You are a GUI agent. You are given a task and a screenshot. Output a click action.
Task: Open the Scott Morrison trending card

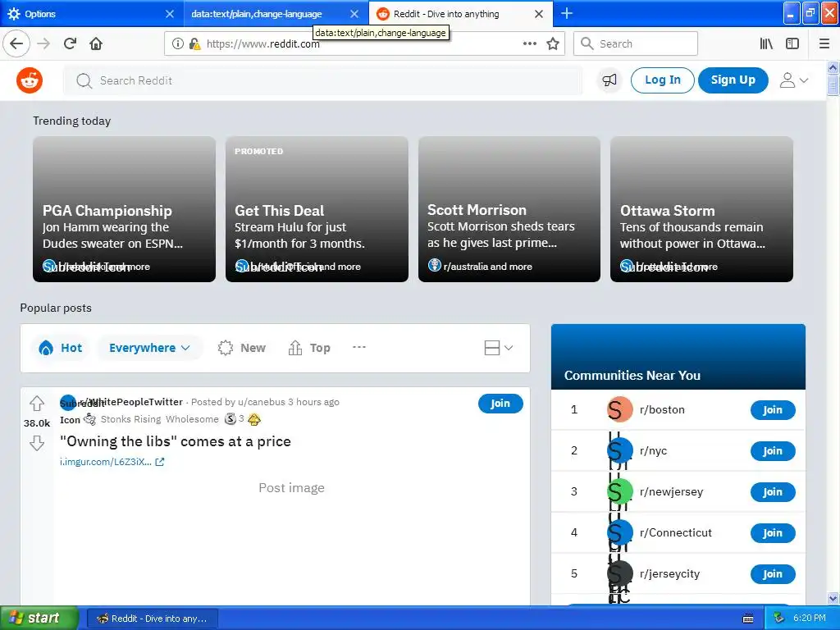point(509,209)
